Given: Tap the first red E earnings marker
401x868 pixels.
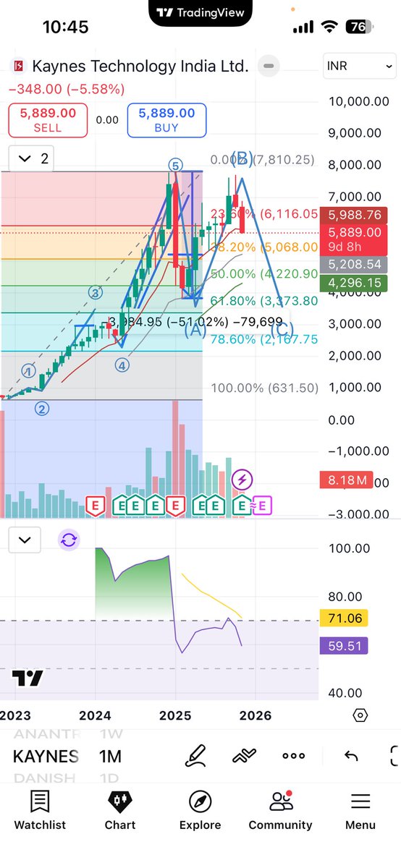Looking at the screenshot, I should (x=94, y=506).
